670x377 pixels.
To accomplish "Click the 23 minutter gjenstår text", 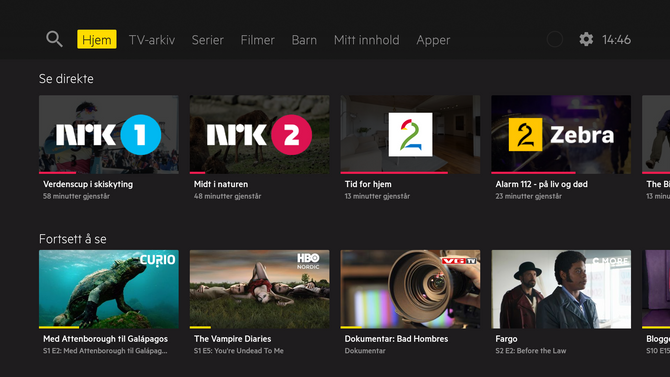I will [x=529, y=196].
